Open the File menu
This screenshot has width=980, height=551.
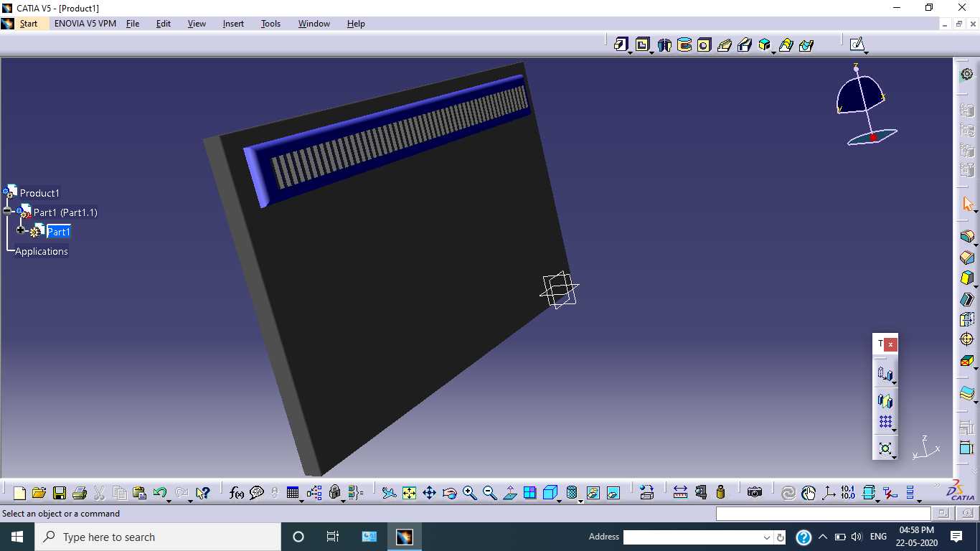(133, 24)
